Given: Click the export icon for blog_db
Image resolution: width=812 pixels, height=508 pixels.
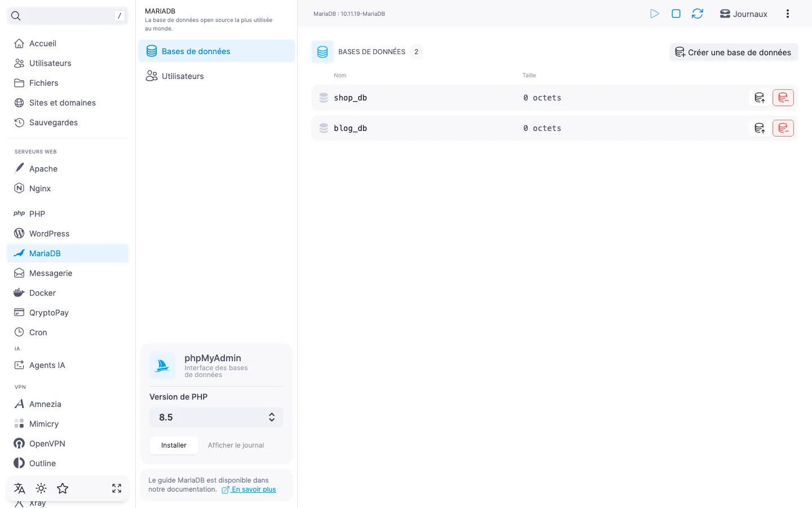Looking at the screenshot, I should pyautogui.click(x=760, y=128).
